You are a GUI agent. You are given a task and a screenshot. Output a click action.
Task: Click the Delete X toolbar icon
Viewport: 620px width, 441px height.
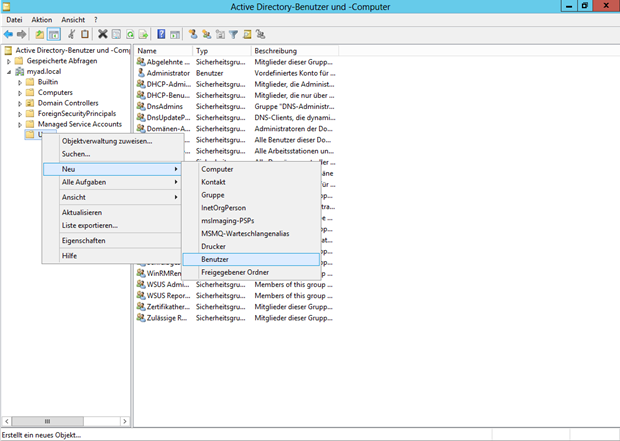click(103, 34)
